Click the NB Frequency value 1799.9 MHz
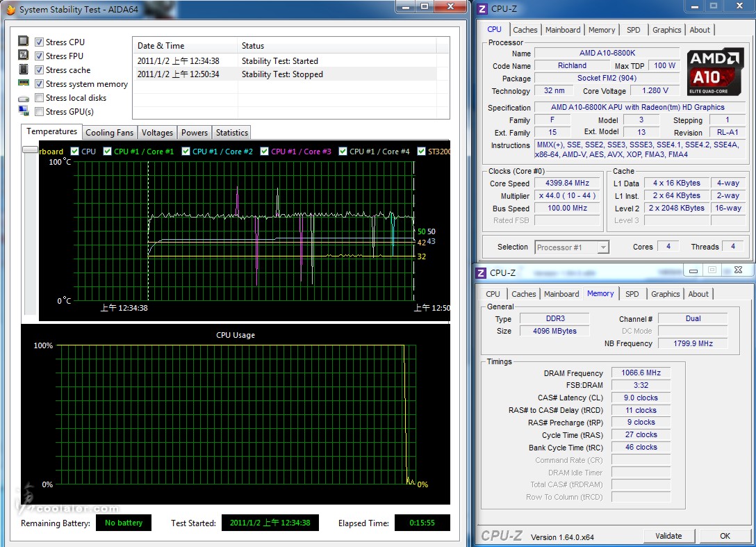The width and height of the screenshot is (756, 547). coord(693,343)
